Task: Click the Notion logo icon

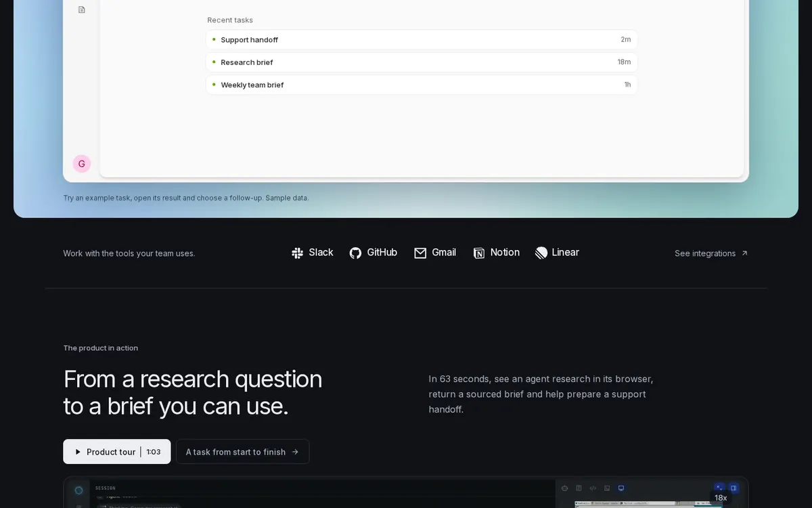Action: [x=479, y=253]
